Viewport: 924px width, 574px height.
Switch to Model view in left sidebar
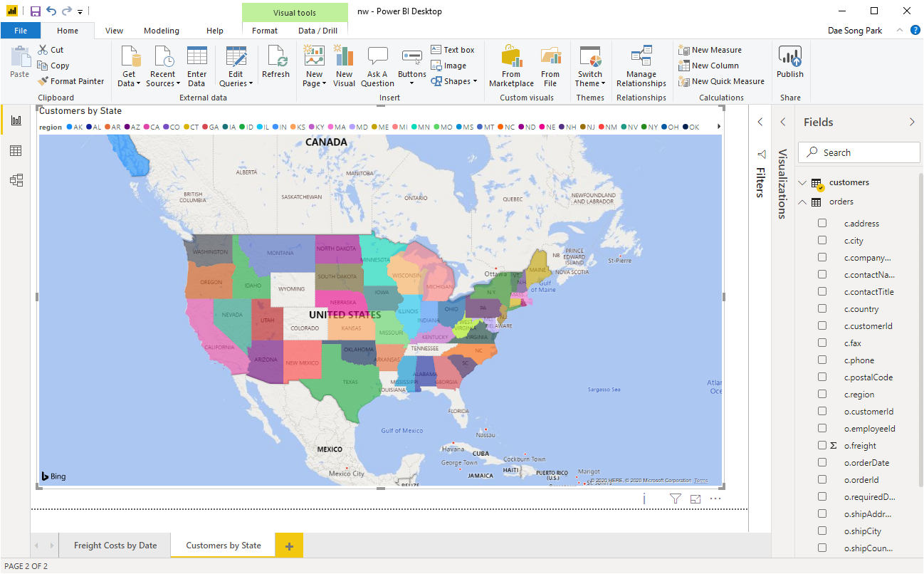pos(16,180)
